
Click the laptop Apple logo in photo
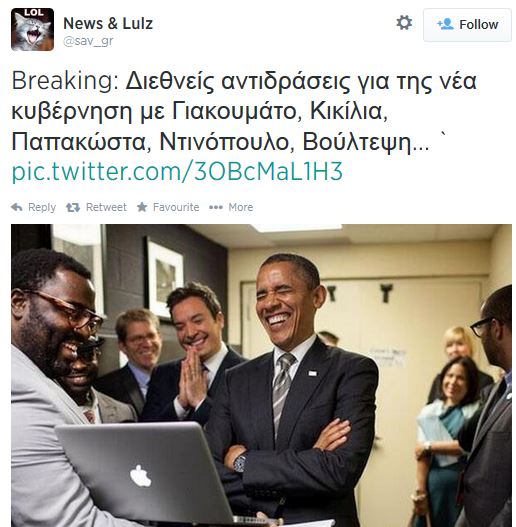pyautogui.click(x=141, y=476)
